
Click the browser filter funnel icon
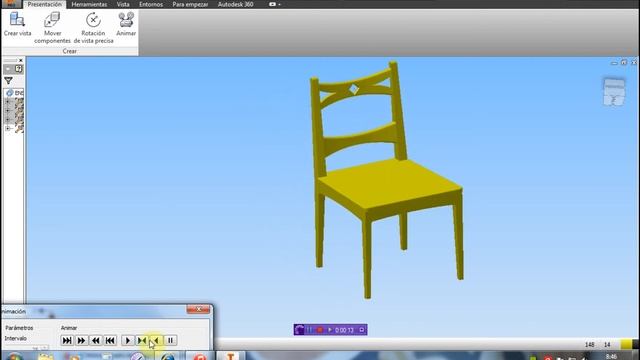click(x=8, y=80)
